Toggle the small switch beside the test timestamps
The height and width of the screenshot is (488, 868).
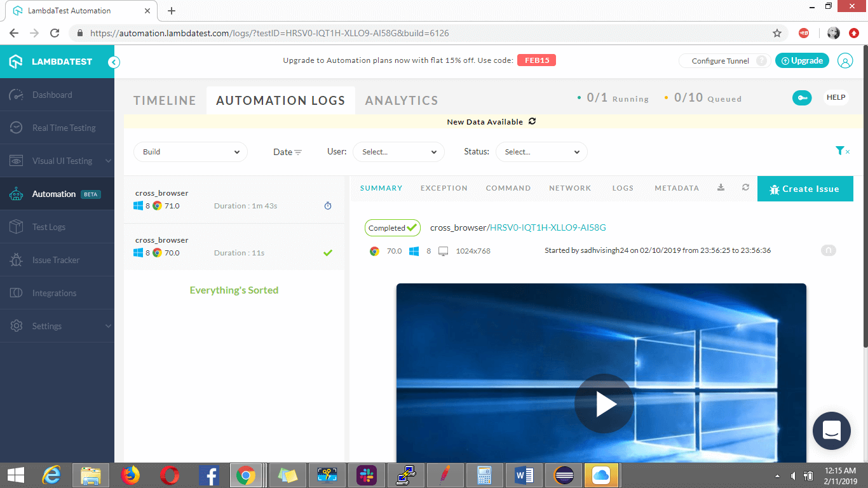[828, 251]
